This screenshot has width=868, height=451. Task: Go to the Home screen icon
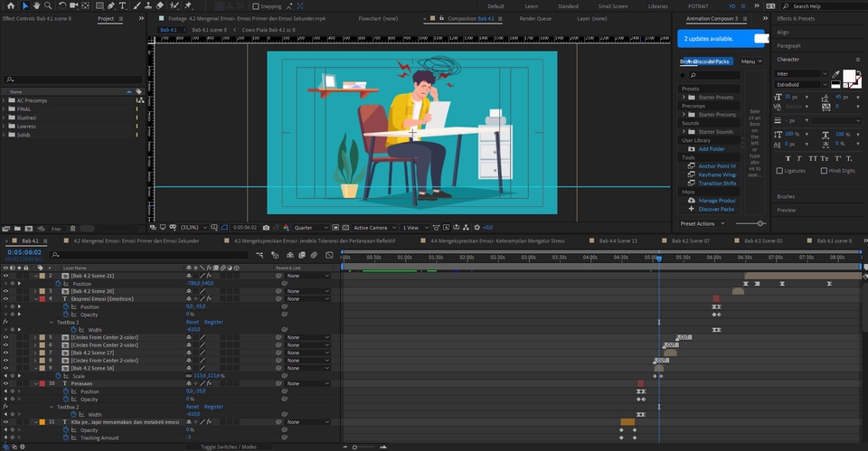tap(11, 5)
